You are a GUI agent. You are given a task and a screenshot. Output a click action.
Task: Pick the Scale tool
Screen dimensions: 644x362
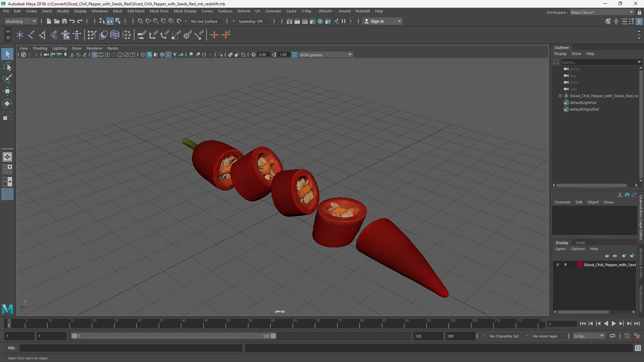(7, 116)
